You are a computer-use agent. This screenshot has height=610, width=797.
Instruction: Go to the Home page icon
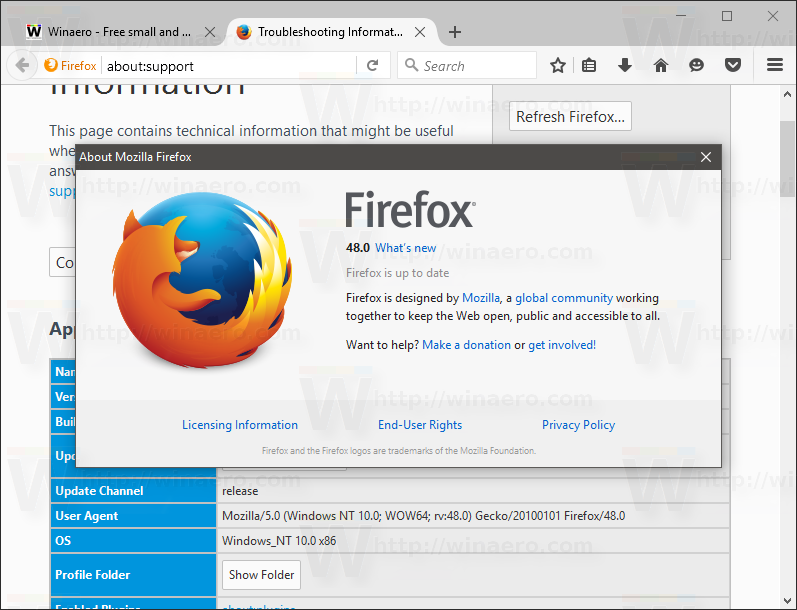click(661, 65)
